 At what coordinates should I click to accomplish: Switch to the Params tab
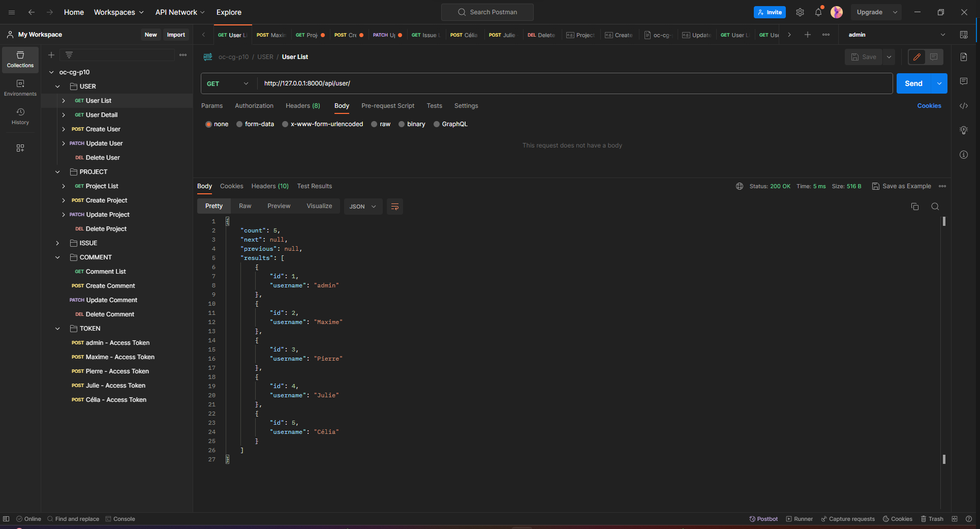212,106
